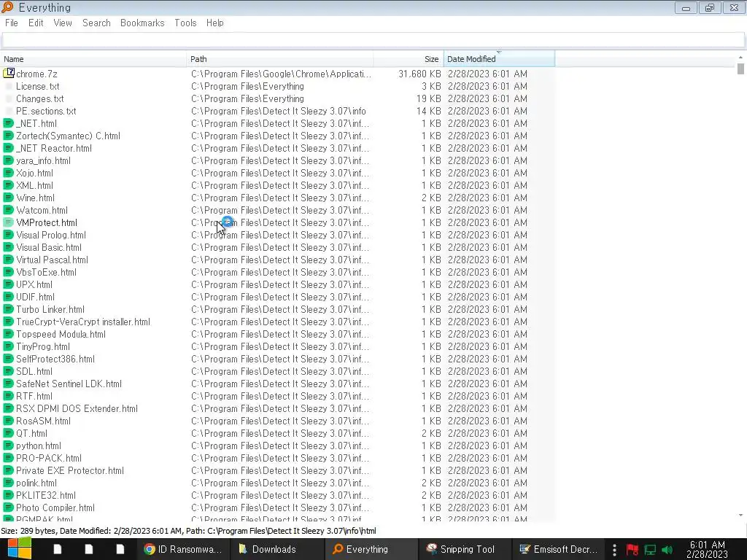Select Topspeed Modula.html file name
The image size is (747, 560).
point(61,334)
